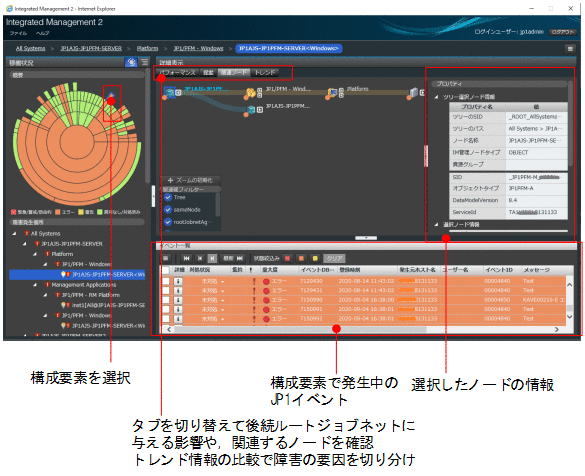This screenshot has height=476, width=585.
Task: Select the rightmost server node icon in map
Action: (414, 92)
